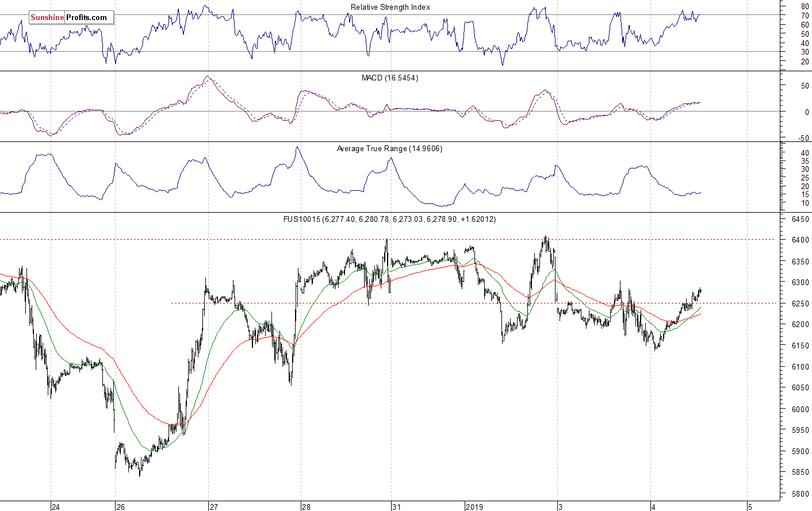Click the 2019 date label
The height and width of the screenshot is (511, 812).
coord(474,506)
